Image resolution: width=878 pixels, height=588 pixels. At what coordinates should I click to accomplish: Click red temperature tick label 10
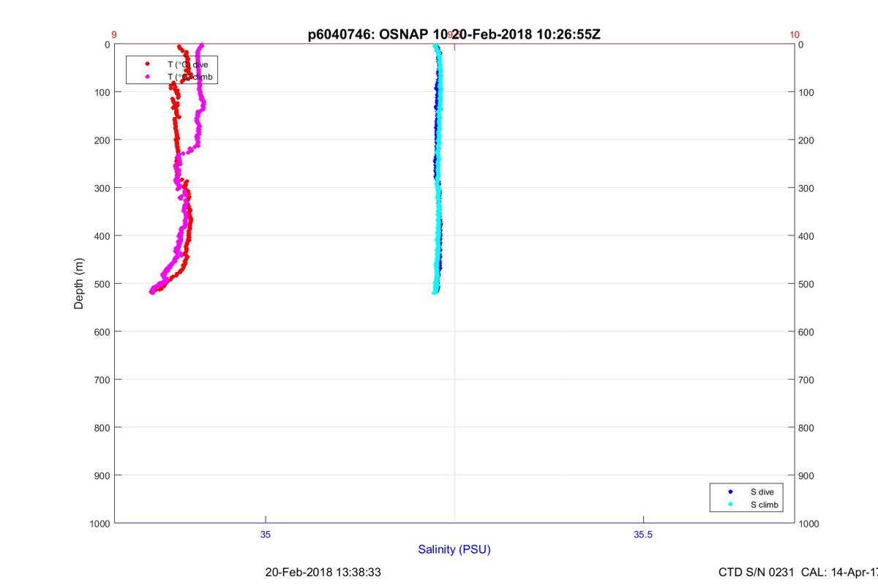coord(795,34)
